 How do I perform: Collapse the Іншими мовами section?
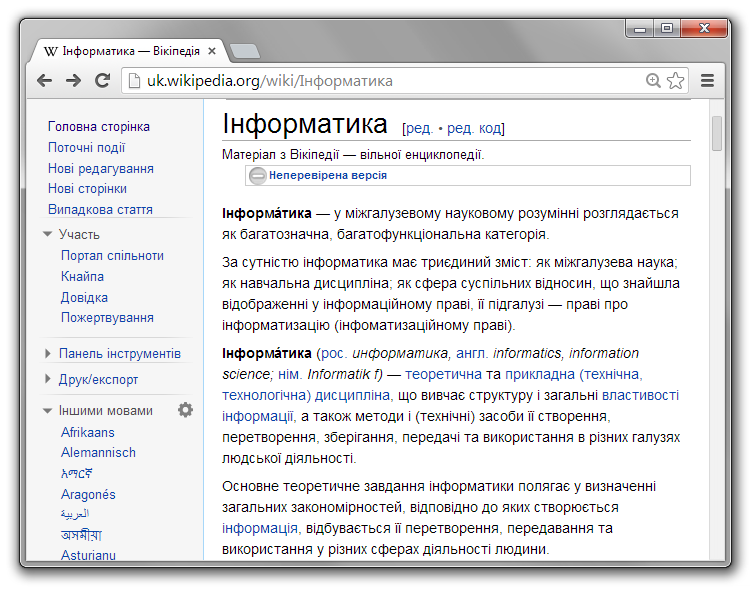(x=47, y=410)
